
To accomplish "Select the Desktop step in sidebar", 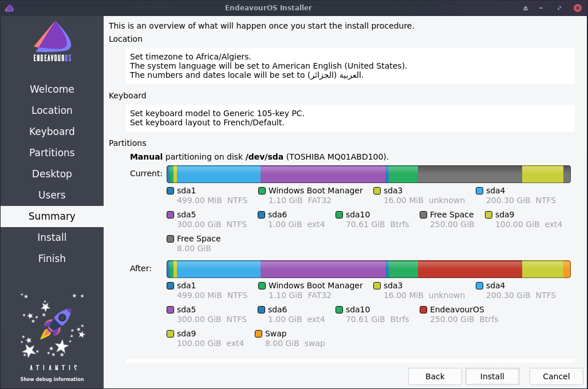I will point(52,174).
